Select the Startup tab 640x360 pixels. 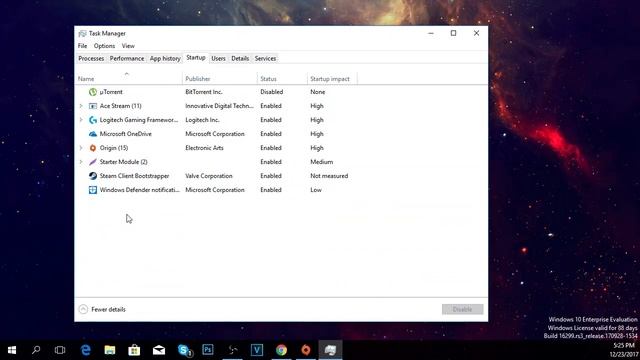[x=196, y=58]
